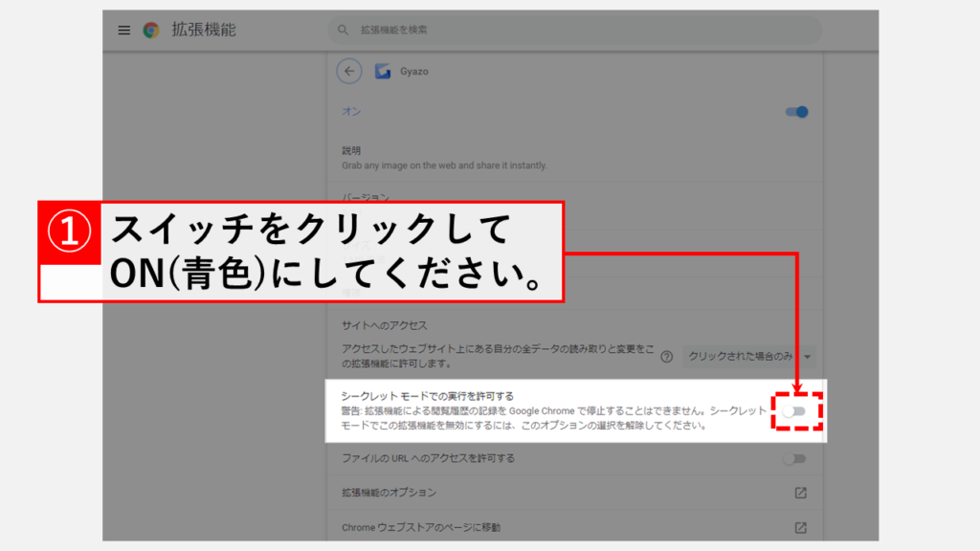The image size is (980, 551).
Task: Click the 拡張機能 page title
Action: tap(203, 30)
